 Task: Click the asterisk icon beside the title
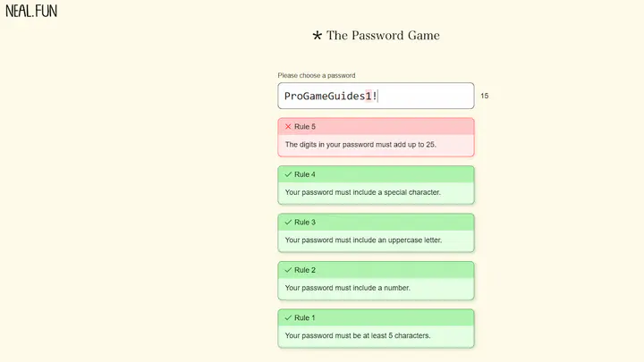pos(317,36)
